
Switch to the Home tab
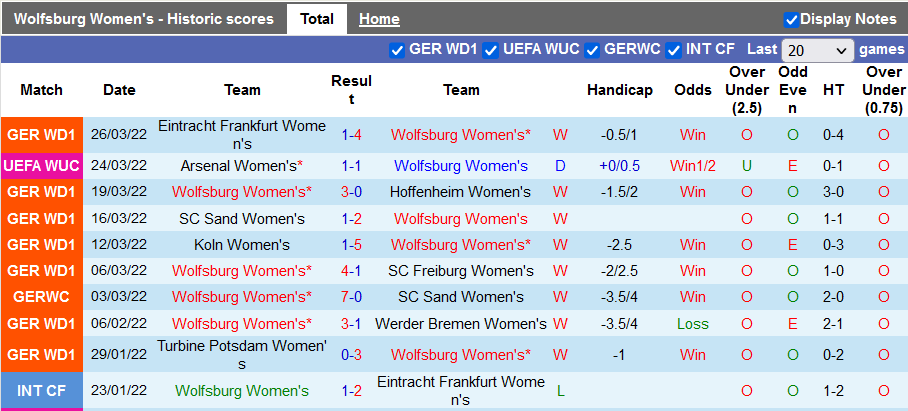(x=379, y=19)
